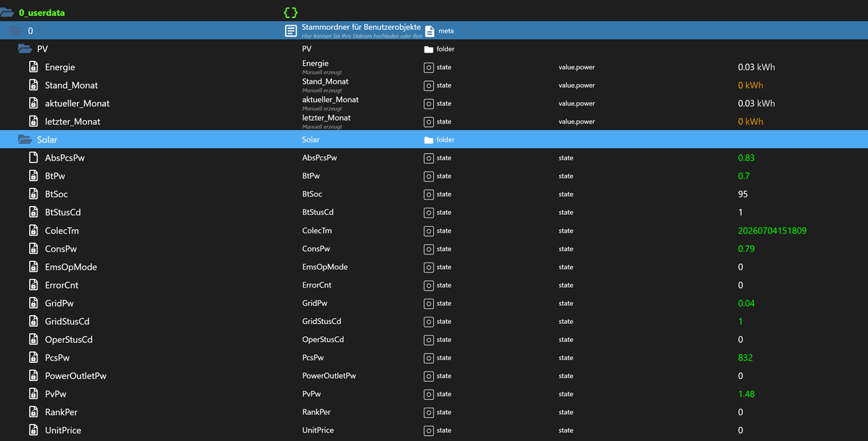Click the file icon beside letzter_Monat
Screen dimensions: 868x441
[33, 121]
